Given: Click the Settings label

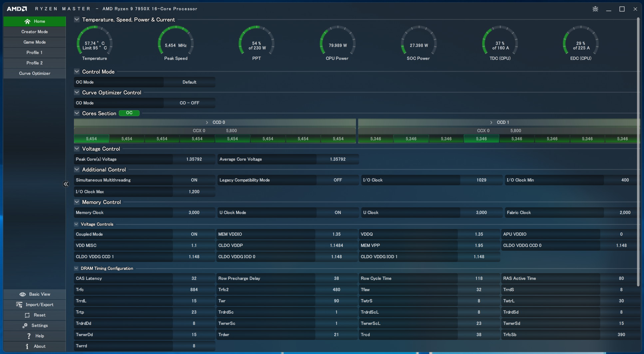Looking at the screenshot, I should click(40, 325).
